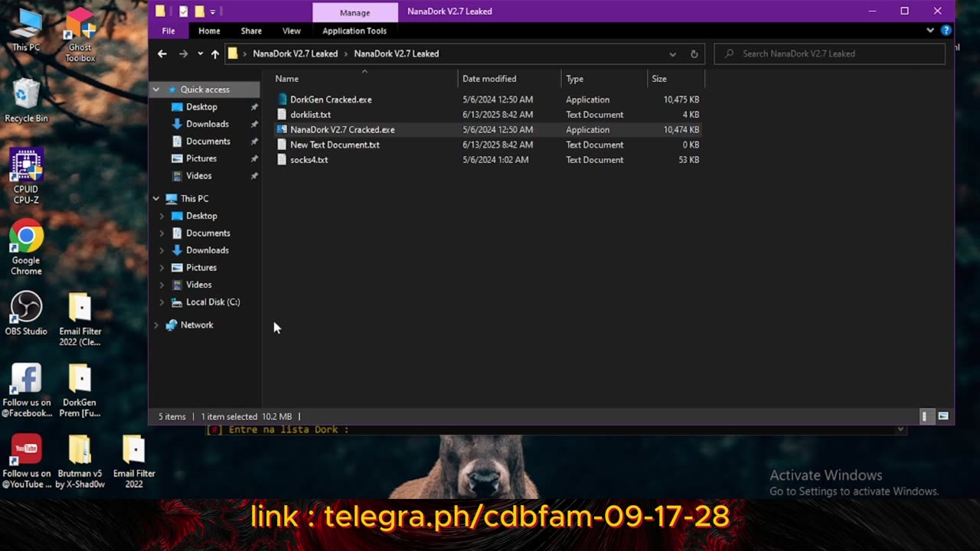
Task: Click first NanaDork V2.7 Leaked breadcrumb
Action: coord(296,54)
